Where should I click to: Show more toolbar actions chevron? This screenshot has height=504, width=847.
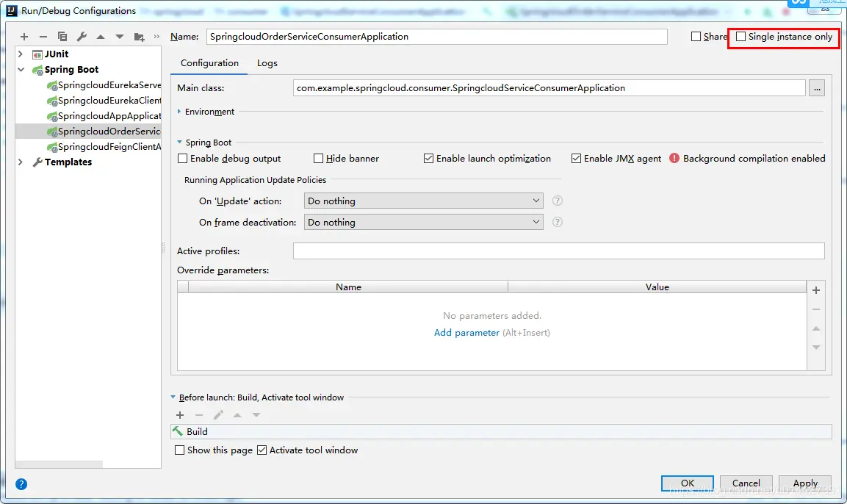pyautogui.click(x=156, y=36)
